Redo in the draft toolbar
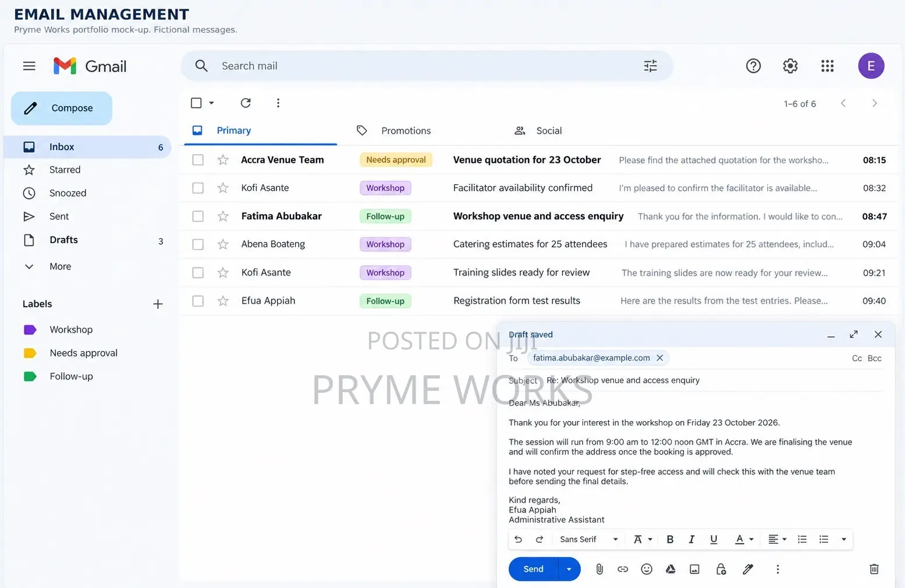Image resolution: width=905 pixels, height=588 pixels. [x=540, y=539]
